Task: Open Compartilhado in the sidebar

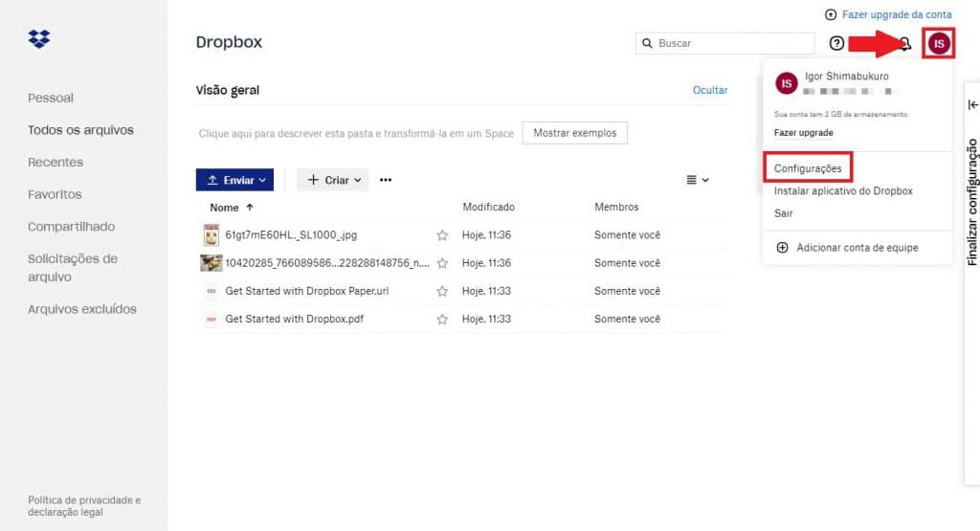Action: tap(71, 227)
